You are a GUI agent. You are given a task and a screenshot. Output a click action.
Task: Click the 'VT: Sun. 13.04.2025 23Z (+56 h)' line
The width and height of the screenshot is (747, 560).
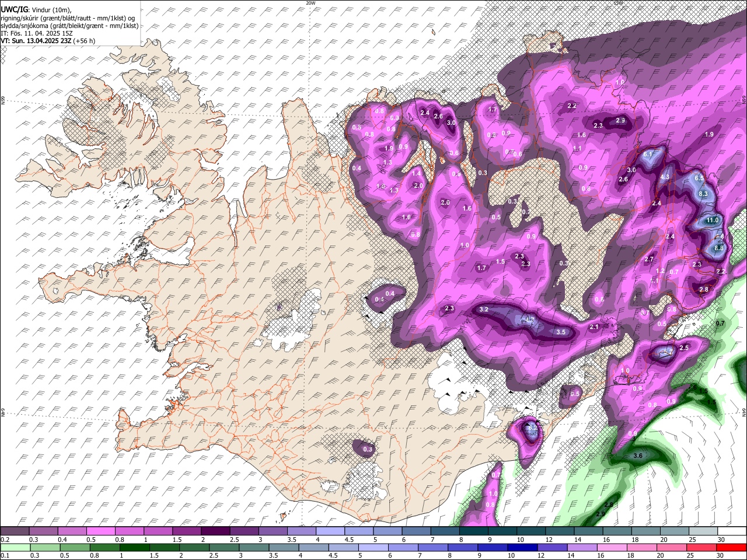point(48,41)
